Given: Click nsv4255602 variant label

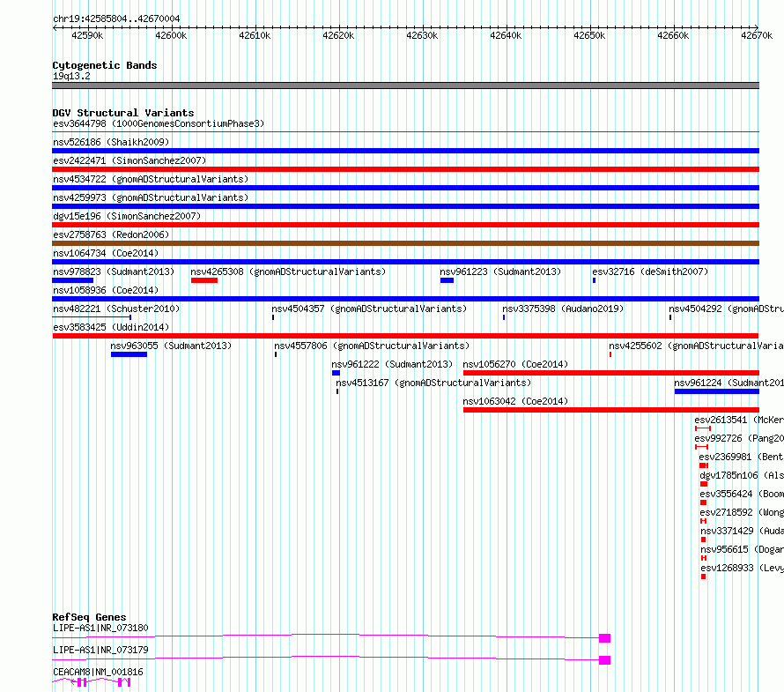Looking at the screenshot, I should (696, 346).
